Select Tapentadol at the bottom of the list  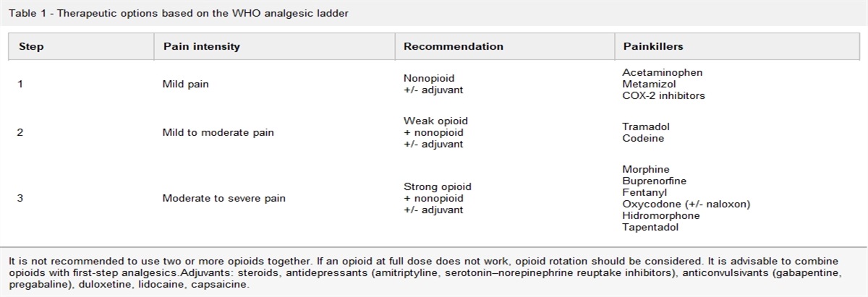pos(649,227)
